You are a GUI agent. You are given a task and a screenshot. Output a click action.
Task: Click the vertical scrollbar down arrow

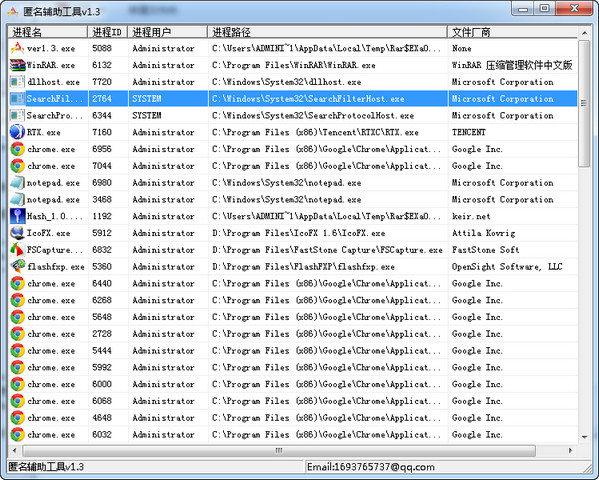584,436
